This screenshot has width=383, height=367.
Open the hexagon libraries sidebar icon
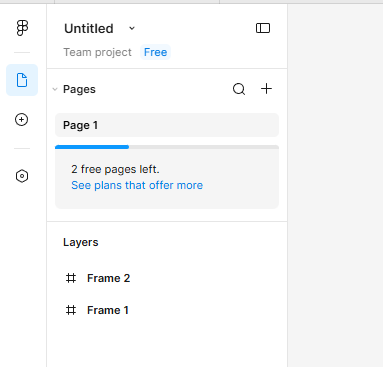coord(22,176)
